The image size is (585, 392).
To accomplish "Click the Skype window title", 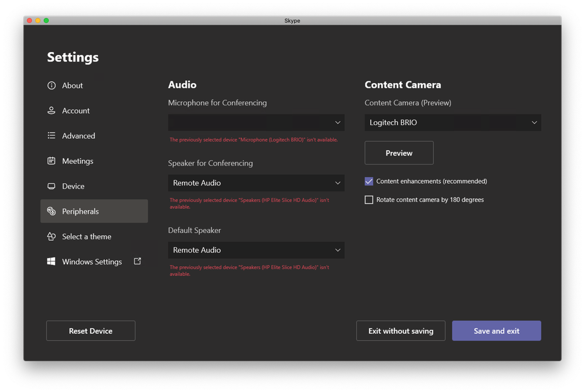I will [x=292, y=21].
